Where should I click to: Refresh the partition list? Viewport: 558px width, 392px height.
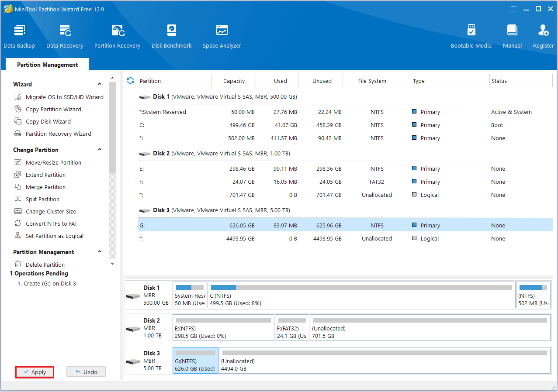130,80
